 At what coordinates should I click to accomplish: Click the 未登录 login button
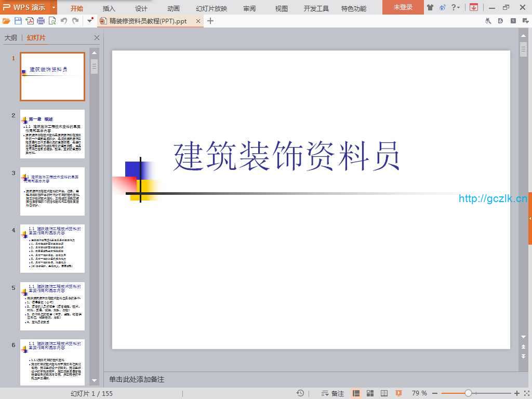[x=403, y=7]
